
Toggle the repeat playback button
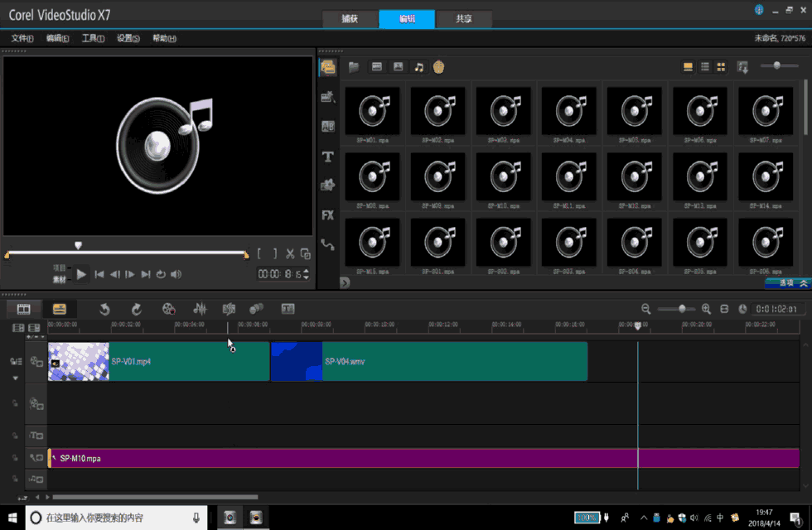click(x=161, y=274)
